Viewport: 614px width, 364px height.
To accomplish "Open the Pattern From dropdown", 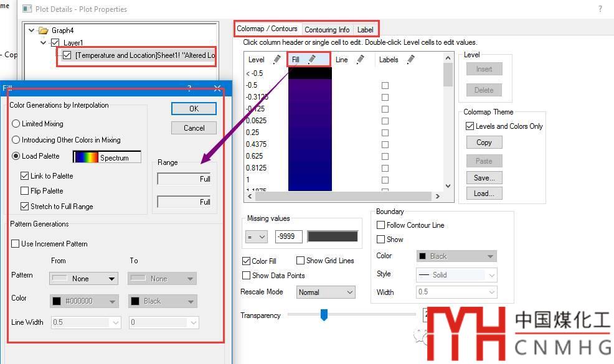I will tap(84, 279).
